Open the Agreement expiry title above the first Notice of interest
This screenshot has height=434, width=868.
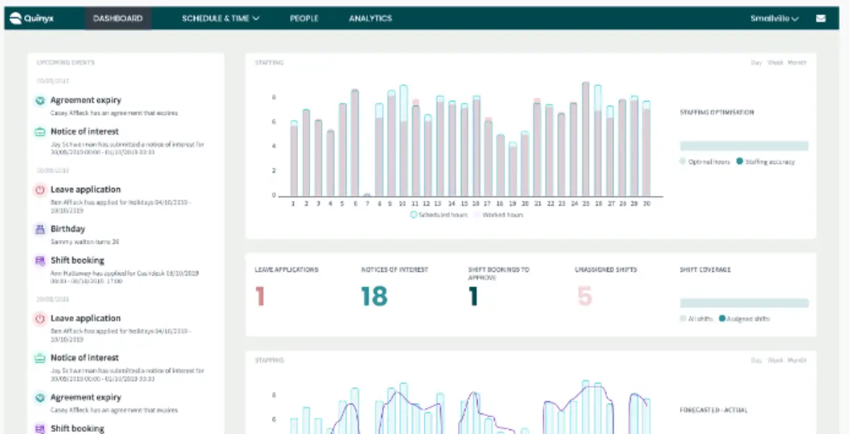(85, 101)
